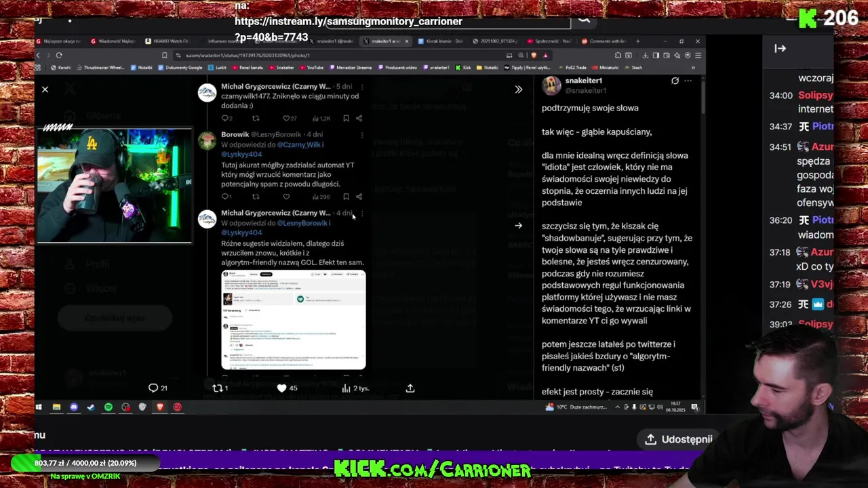The image size is (868, 488).
Task: Open the Menadżer Streama bookmark
Action: (351, 68)
